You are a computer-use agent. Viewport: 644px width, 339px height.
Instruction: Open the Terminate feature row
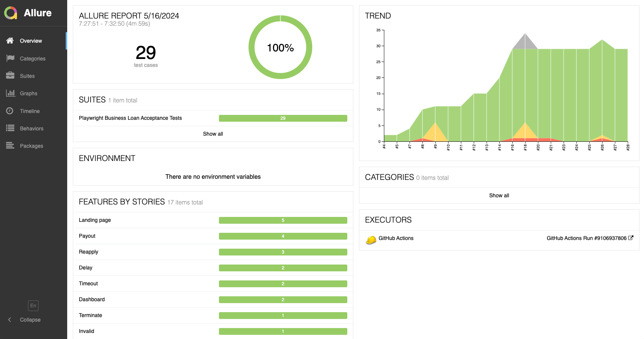pyautogui.click(x=213, y=315)
